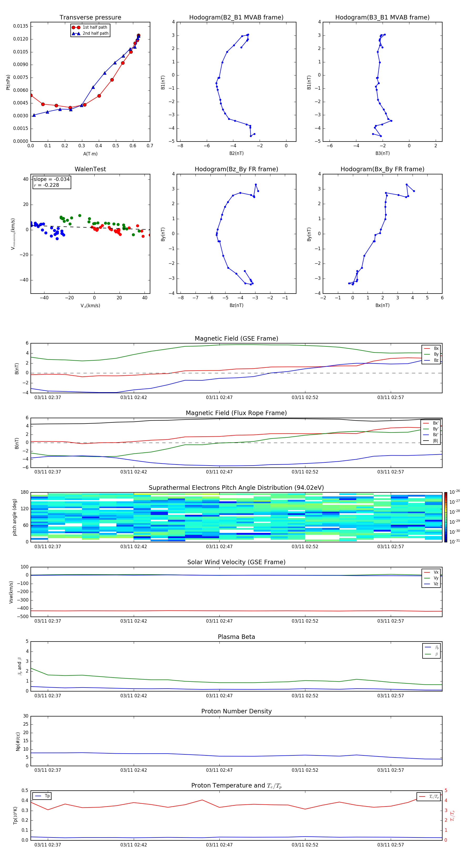
Task: Click the 'Solar Wind Velocity (GSE Frame)' title
Action: click(x=236, y=562)
